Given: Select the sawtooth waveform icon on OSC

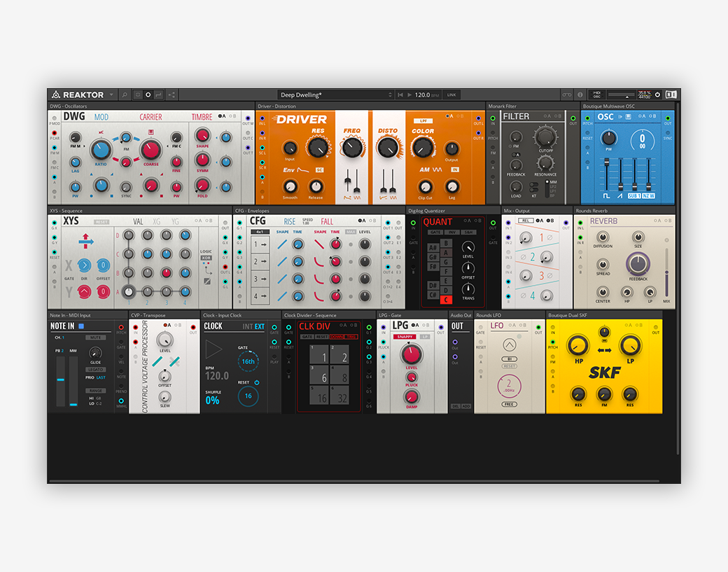Looking at the screenshot, I should click(619, 196).
